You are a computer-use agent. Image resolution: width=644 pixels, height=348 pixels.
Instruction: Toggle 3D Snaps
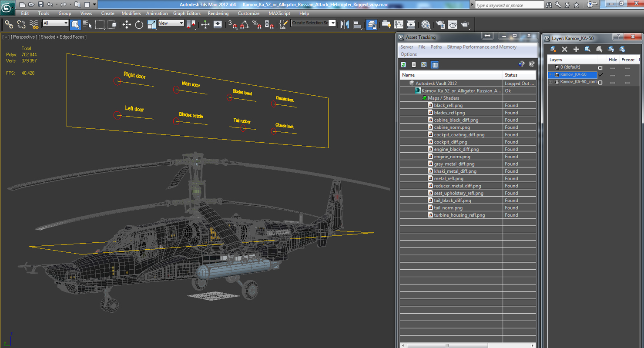[x=232, y=24]
